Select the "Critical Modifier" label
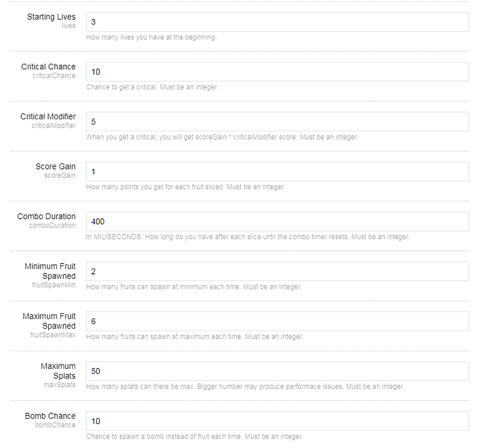Image resolution: width=477 pixels, height=448 pixels. tap(48, 116)
